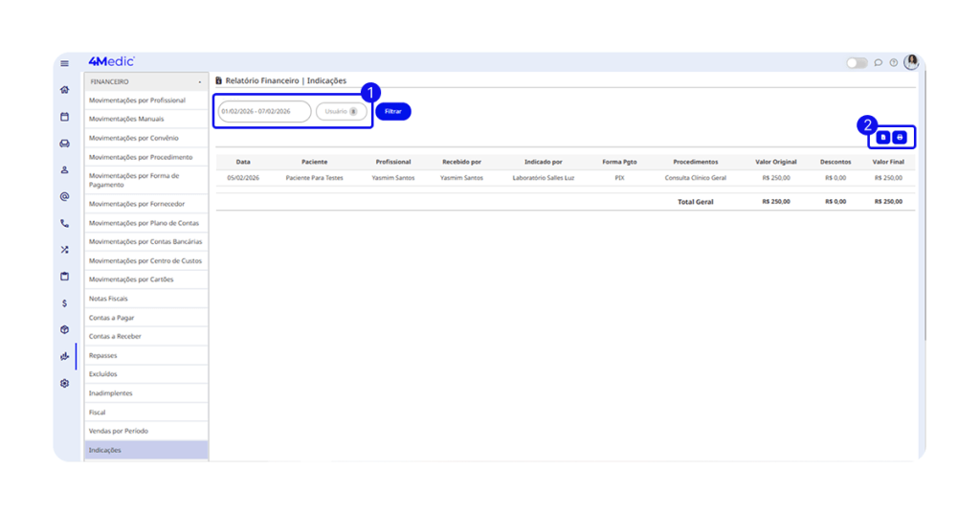This screenshot has width=980, height=514.
Task: Select Contas a Pagar menu item
Action: pyautogui.click(x=145, y=318)
